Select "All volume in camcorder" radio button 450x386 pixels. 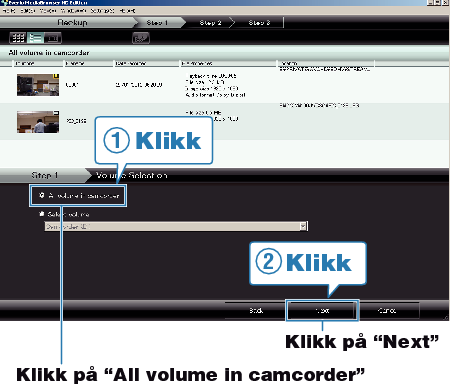(x=42, y=195)
